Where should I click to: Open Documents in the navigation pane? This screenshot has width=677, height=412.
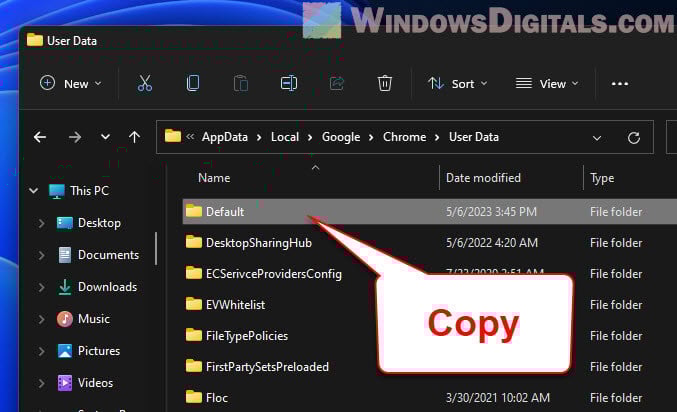(98, 255)
